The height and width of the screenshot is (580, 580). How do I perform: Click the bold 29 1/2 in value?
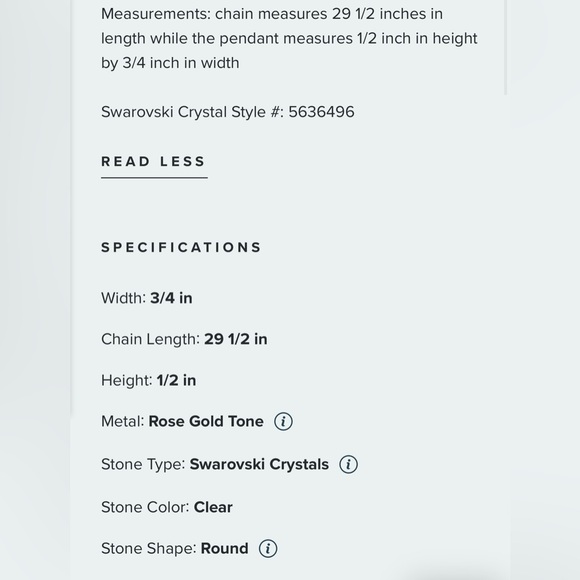[x=236, y=339]
